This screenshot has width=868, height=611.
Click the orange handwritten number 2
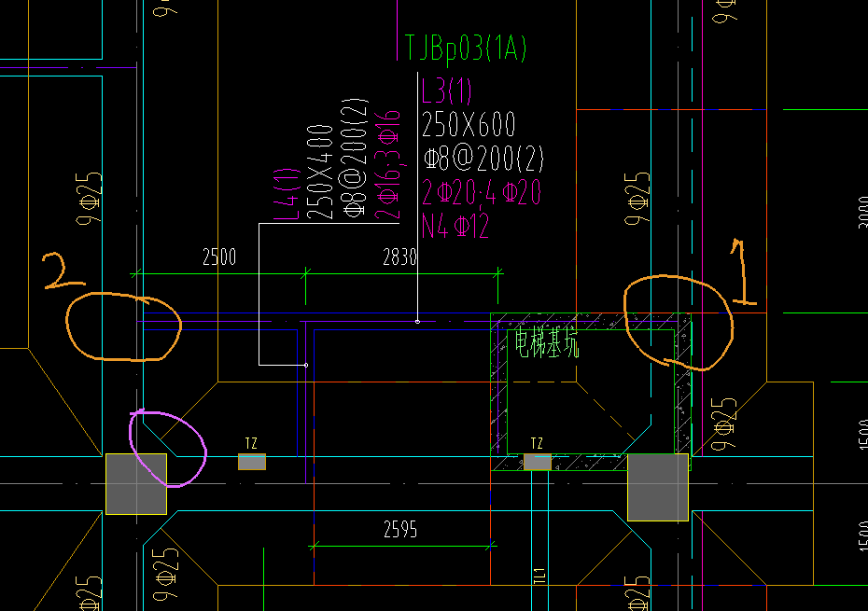point(54,271)
